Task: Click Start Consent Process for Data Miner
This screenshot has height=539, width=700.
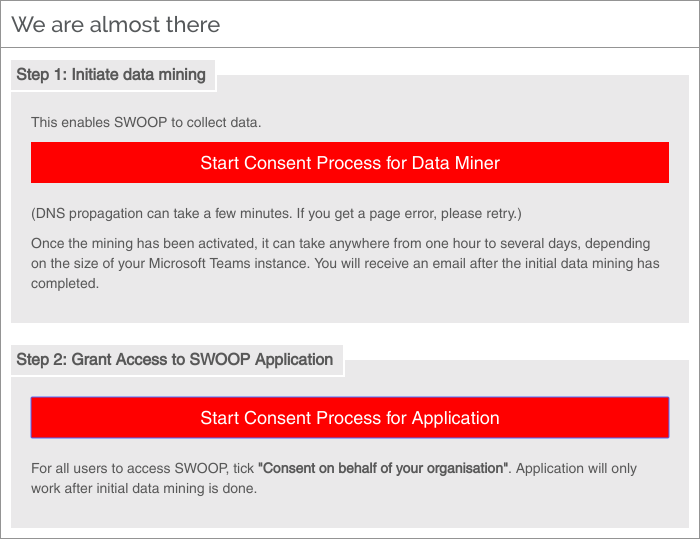Action: [350, 163]
